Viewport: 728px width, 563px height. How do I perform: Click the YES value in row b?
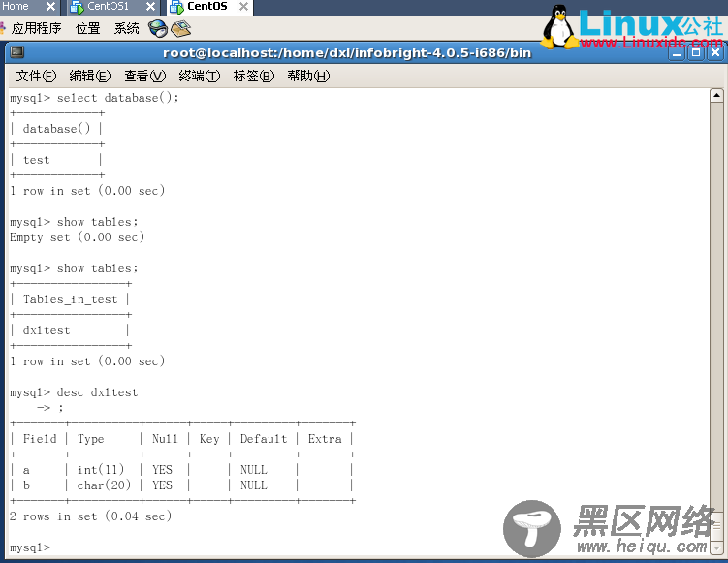click(x=162, y=485)
